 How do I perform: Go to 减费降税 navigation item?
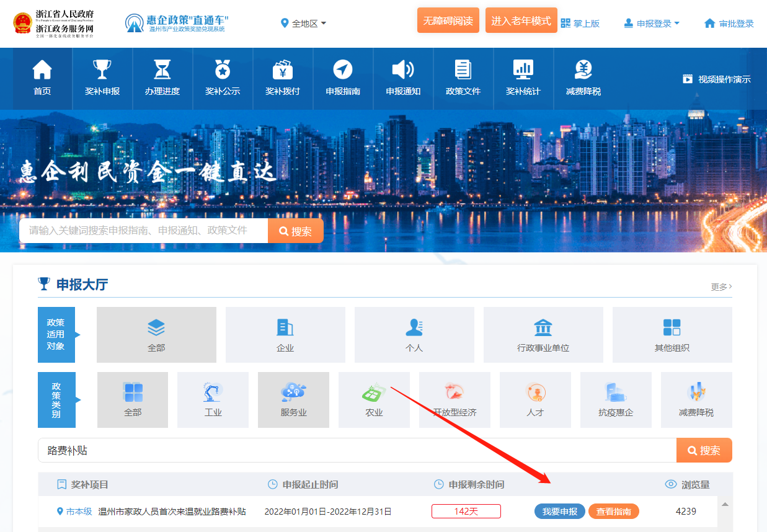click(583, 78)
